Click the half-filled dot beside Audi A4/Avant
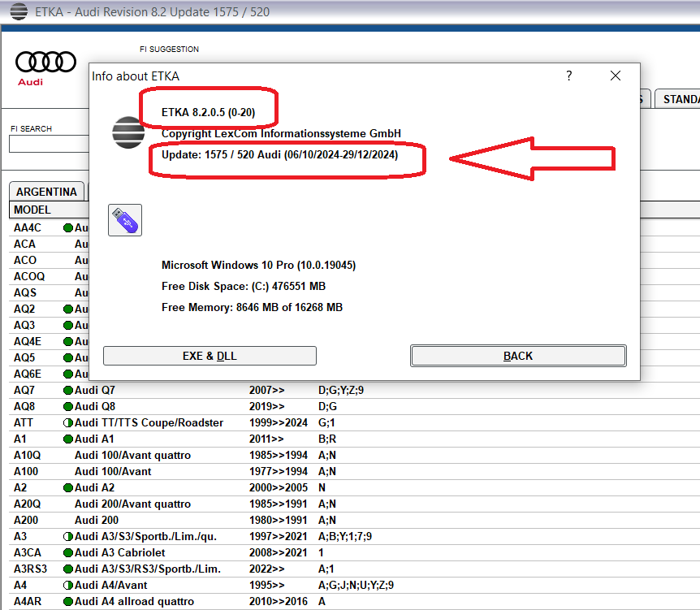 point(68,585)
